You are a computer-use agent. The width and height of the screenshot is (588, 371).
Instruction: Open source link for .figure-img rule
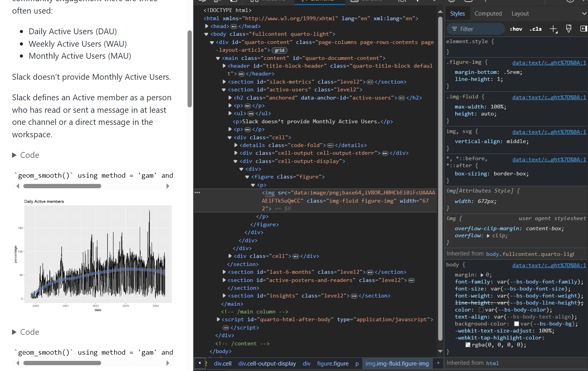549,63
